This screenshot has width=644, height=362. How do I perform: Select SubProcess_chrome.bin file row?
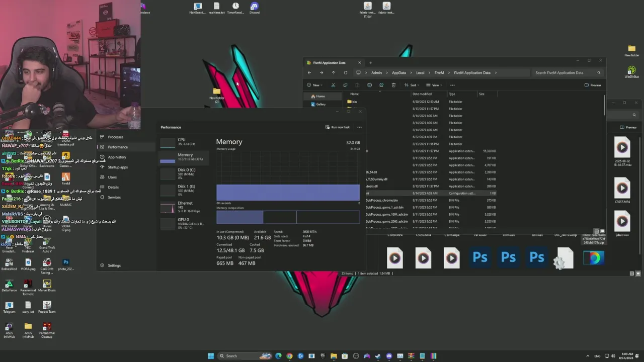coord(432,200)
